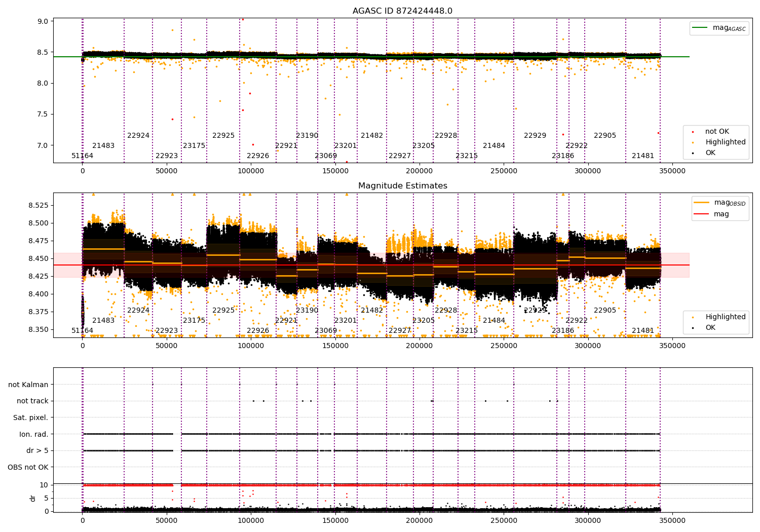The height and width of the screenshot is (532, 760).
Task: Click the 'not Kalman' row label
Action: pyautogui.click(x=28, y=385)
